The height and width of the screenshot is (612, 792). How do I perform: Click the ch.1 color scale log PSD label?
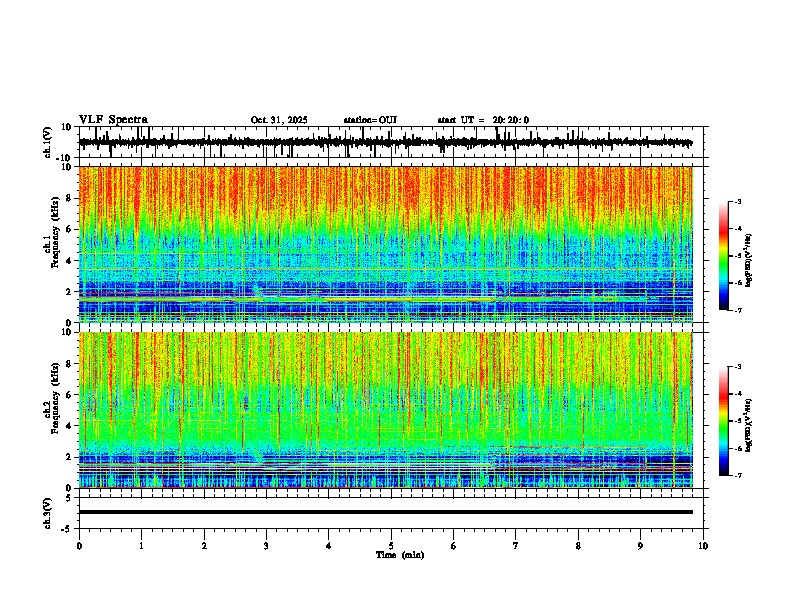coord(748,261)
